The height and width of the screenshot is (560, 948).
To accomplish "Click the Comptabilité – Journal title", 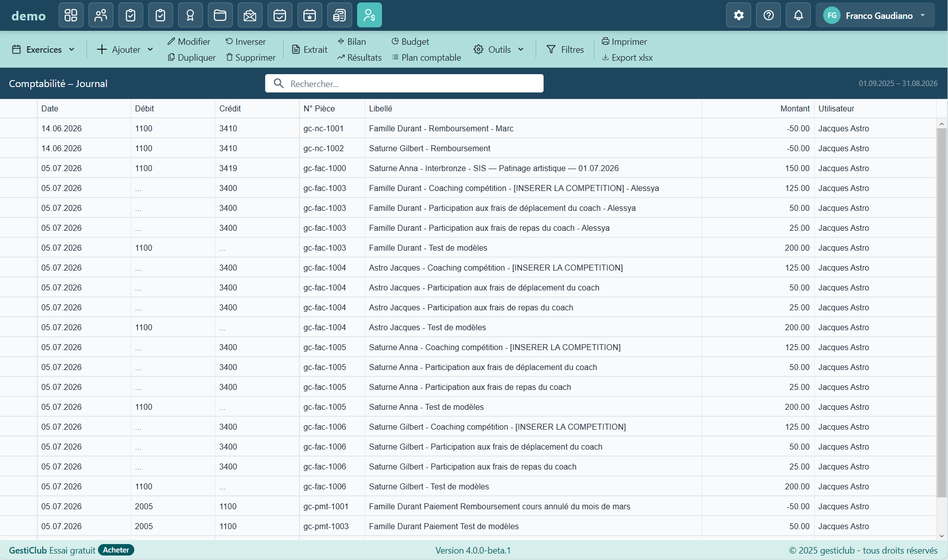I will (58, 84).
